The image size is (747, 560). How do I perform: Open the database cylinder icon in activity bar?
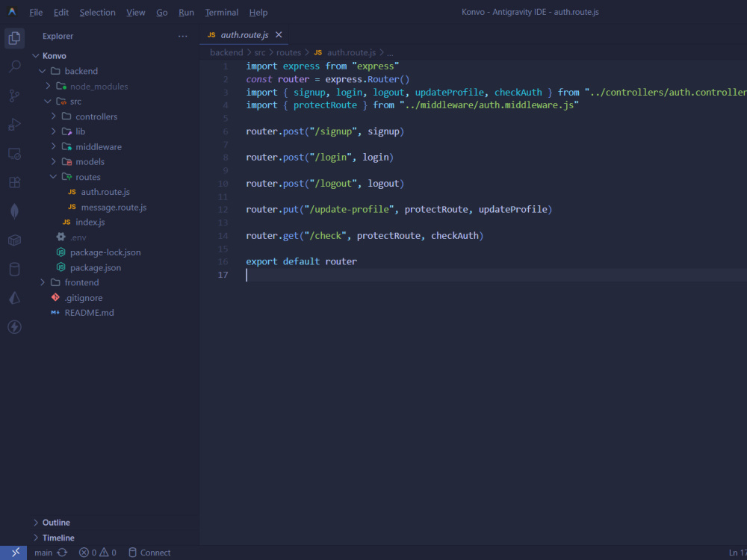(14, 270)
